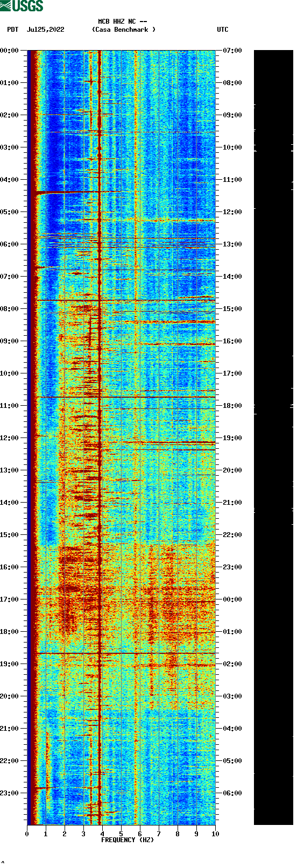Click the spectrogram plot image
This screenshot has height=868, width=297.
coord(121,437)
